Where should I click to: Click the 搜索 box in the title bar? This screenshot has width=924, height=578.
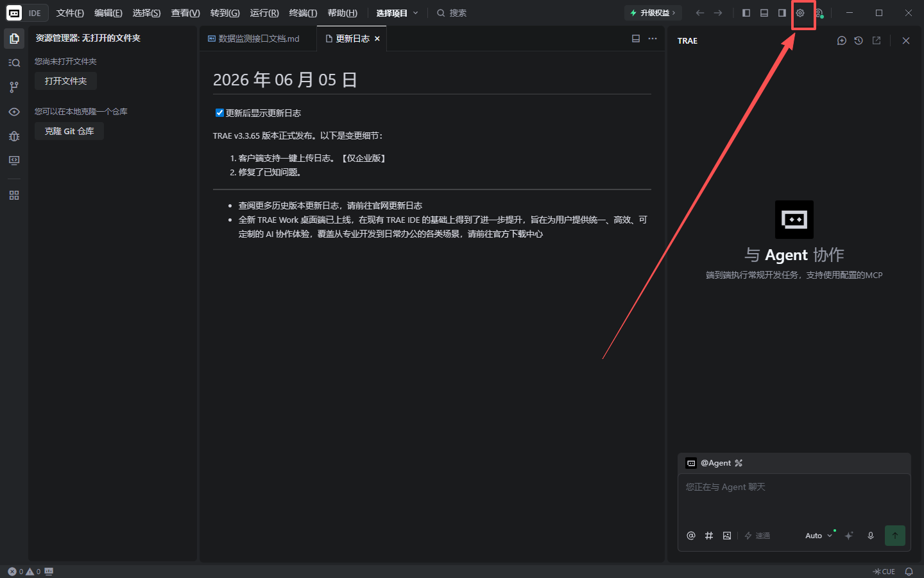(x=452, y=13)
